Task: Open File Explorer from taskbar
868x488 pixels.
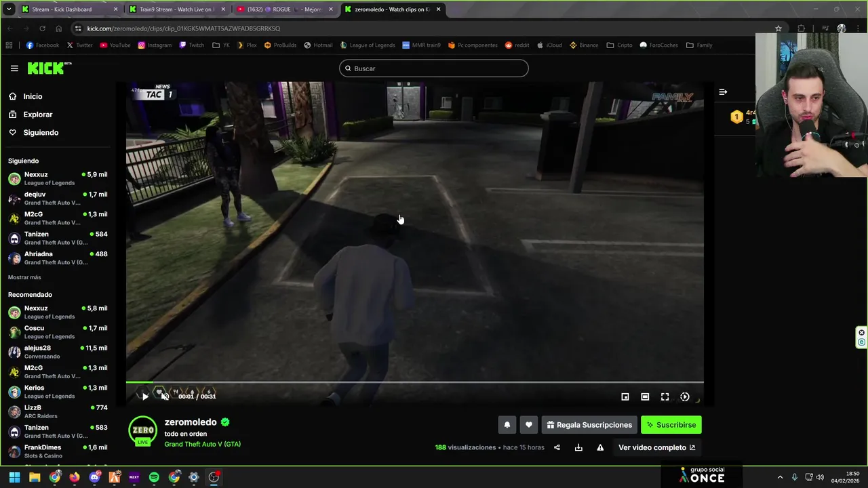Action: [35, 477]
